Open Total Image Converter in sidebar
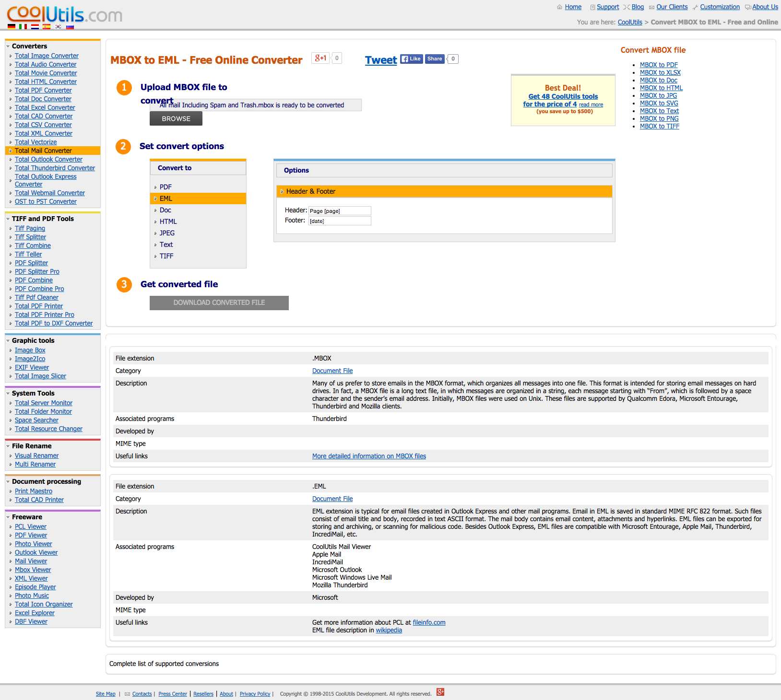 (47, 56)
